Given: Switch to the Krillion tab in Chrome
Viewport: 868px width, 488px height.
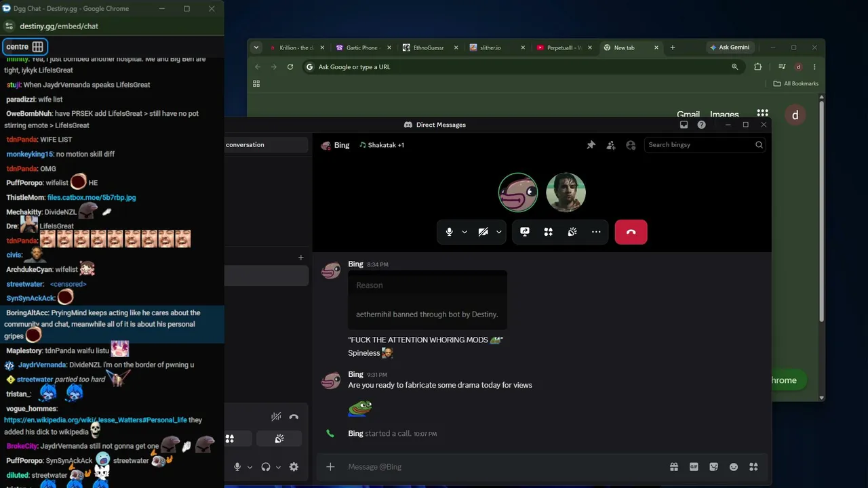Looking at the screenshot, I should (x=297, y=47).
